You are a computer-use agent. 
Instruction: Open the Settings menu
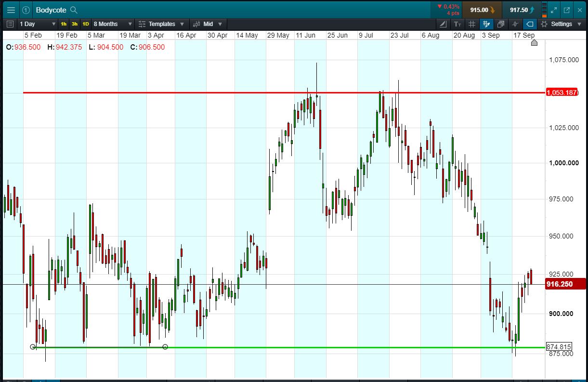(561, 24)
